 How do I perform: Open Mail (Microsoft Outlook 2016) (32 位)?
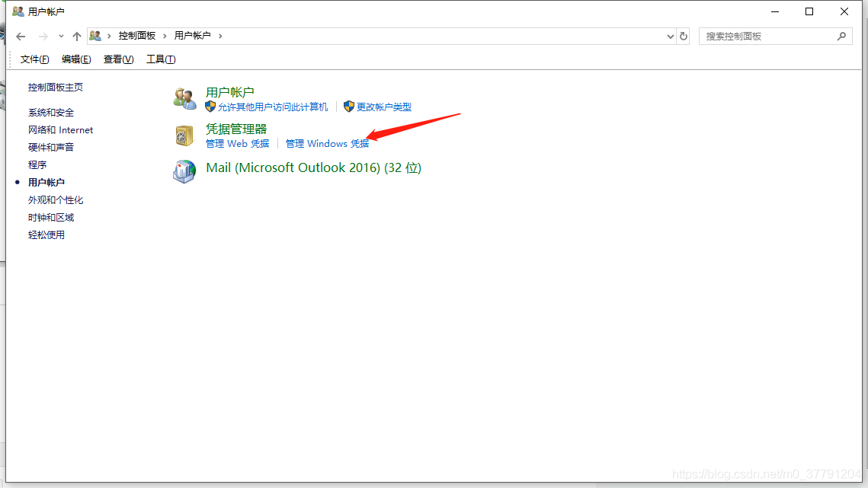tap(313, 167)
